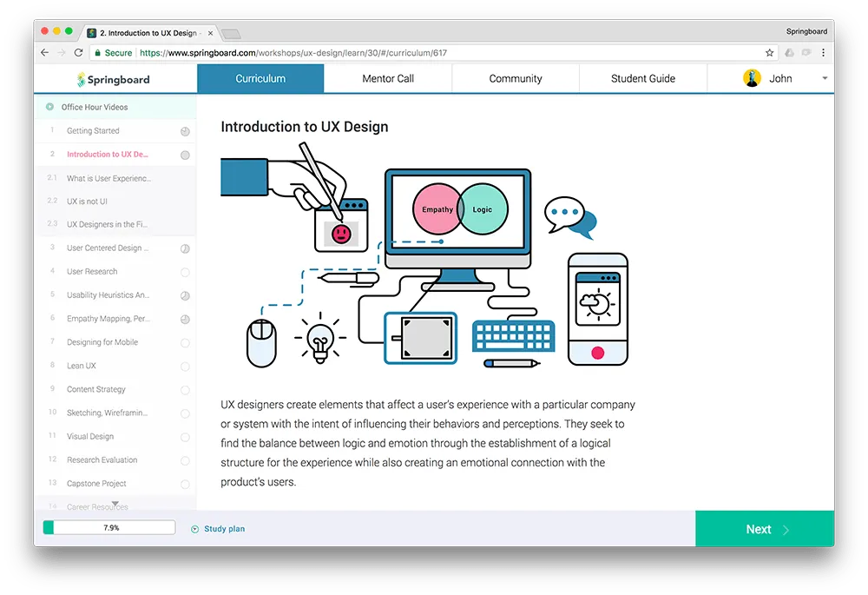Expand sidebar list with the down triangle
Screen dimensions: 868x595
click(115, 504)
